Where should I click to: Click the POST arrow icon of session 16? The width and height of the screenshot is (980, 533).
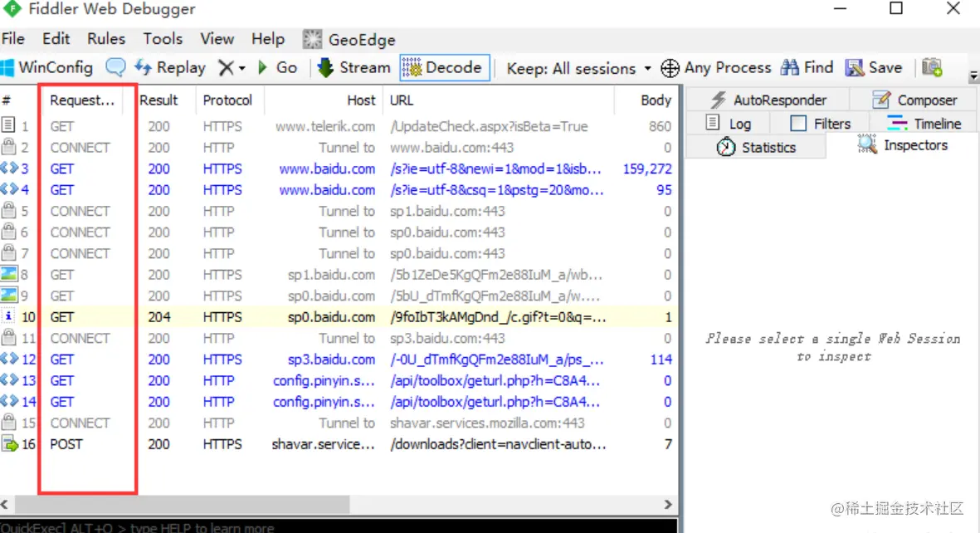9,444
